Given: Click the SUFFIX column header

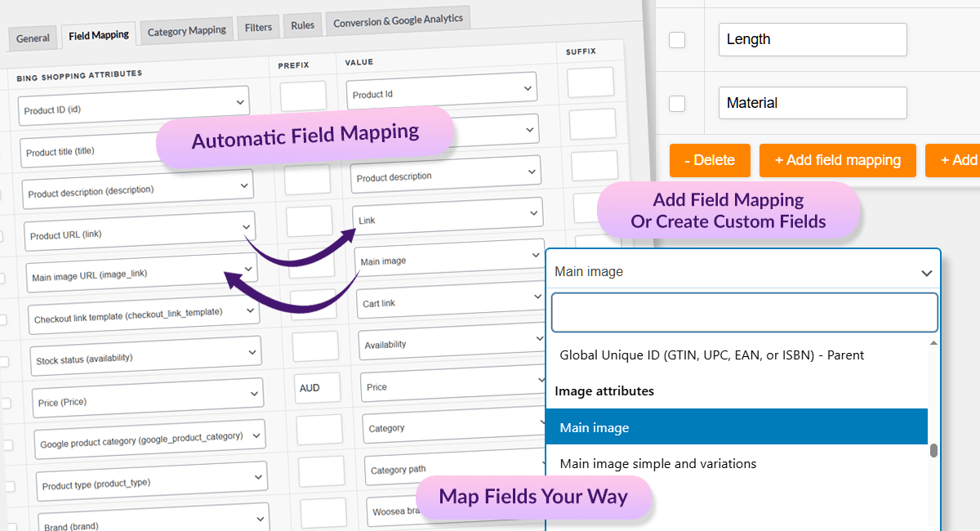Looking at the screenshot, I should click(581, 51).
